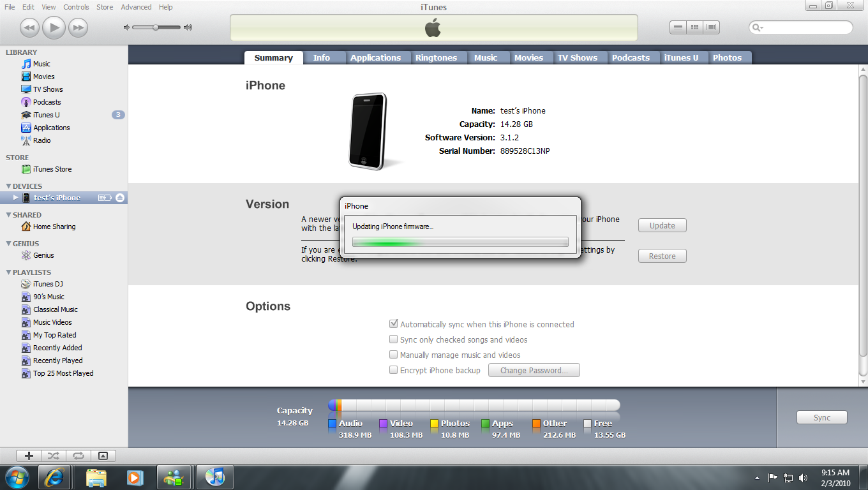Open the iTunes DJ playlist
Image resolution: width=868 pixels, height=490 pixels.
click(42, 284)
